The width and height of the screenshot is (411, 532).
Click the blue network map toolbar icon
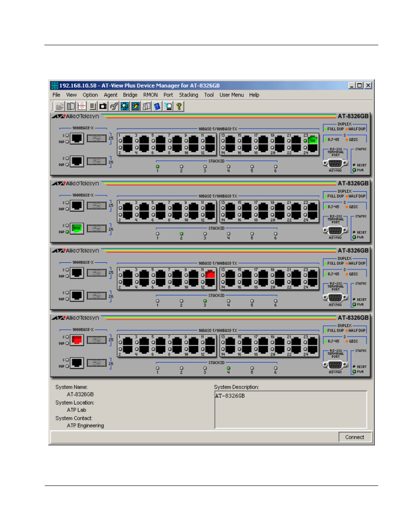(x=125, y=106)
